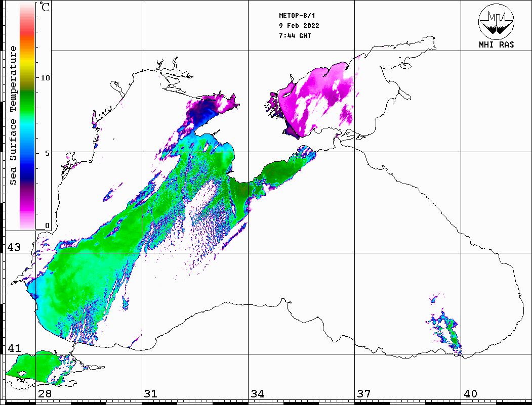Image resolution: width=532 pixels, height=405 pixels.
Task: Click the '°C' unit label
Action: (45, 7)
